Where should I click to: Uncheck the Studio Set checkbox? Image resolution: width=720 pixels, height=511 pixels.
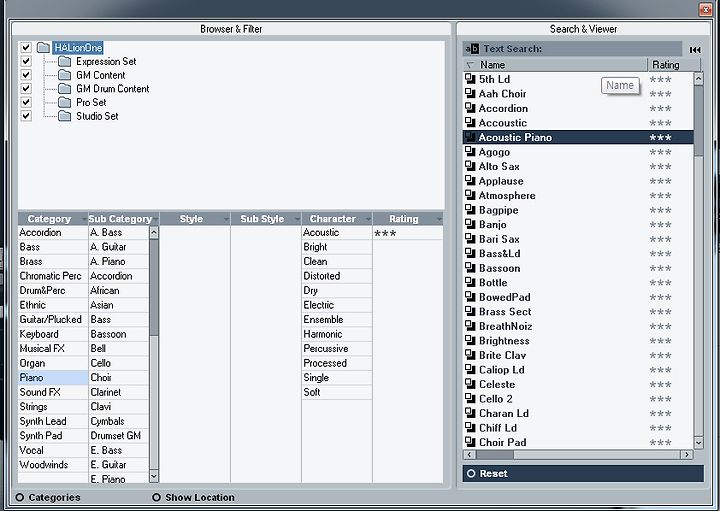26,116
